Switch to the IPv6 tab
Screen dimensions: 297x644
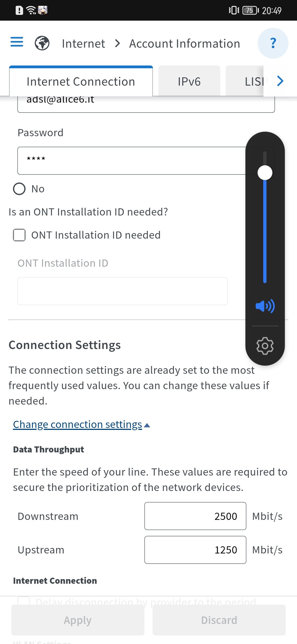coord(189,81)
